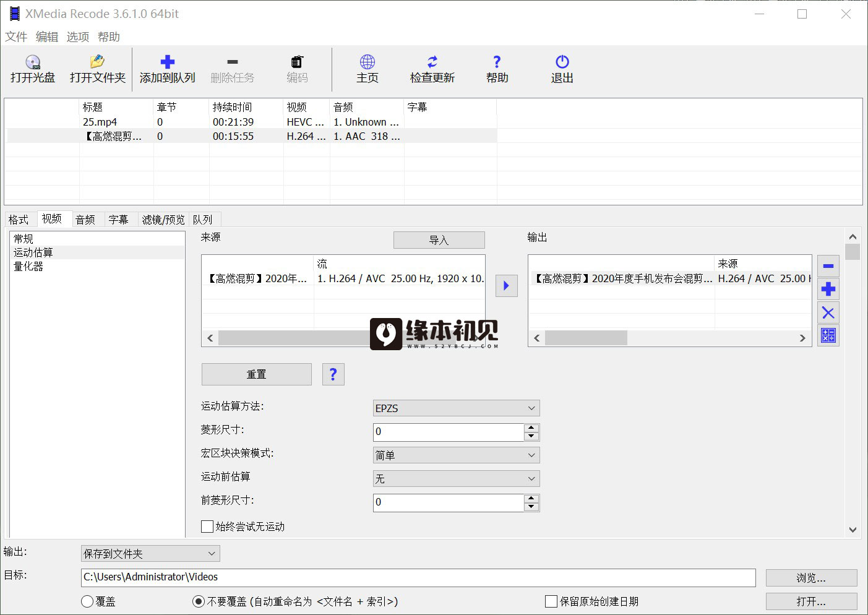Click the 打开文件夹 toolbar icon
868x615 pixels.
point(97,62)
